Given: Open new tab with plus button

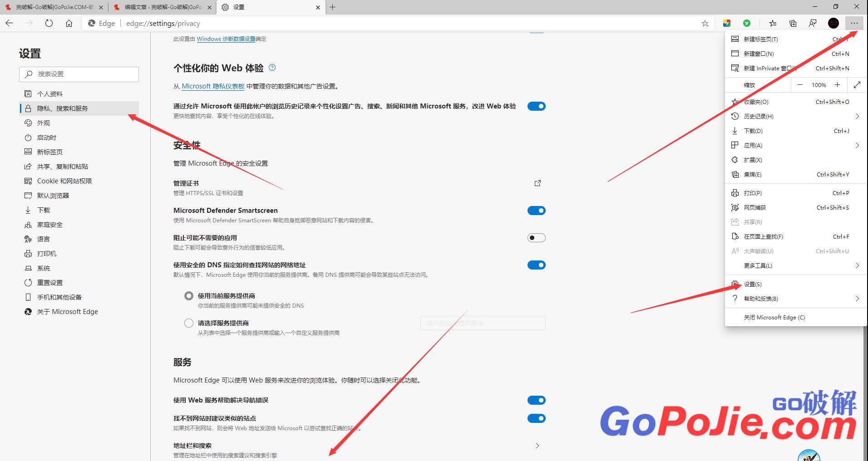Looking at the screenshot, I should (333, 7).
